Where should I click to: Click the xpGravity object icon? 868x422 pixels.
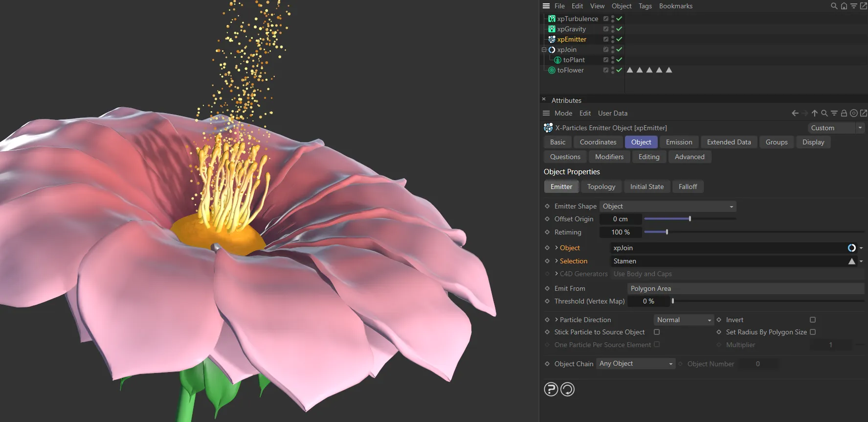click(x=552, y=29)
